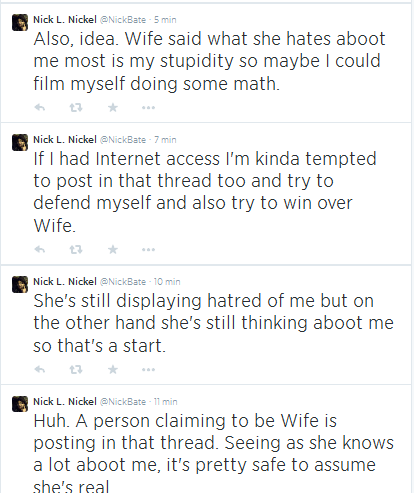
Task: Retweet the Internet access tweet
Action: 76,249
